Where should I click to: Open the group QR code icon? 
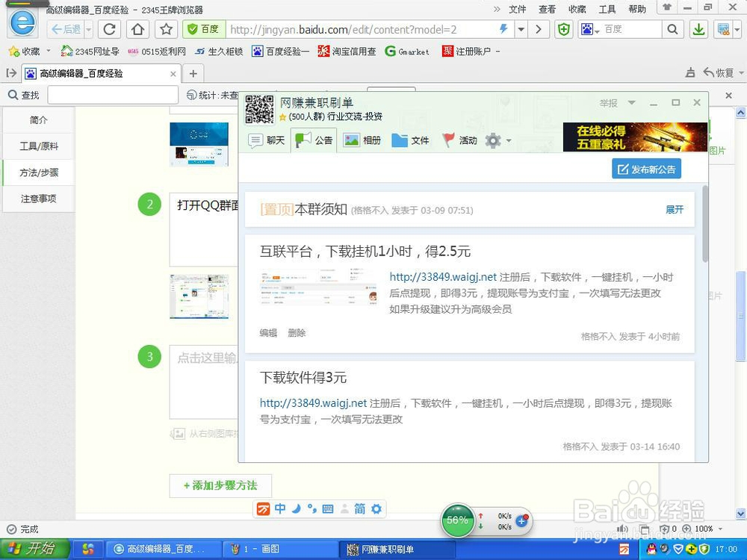tap(260, 109)
